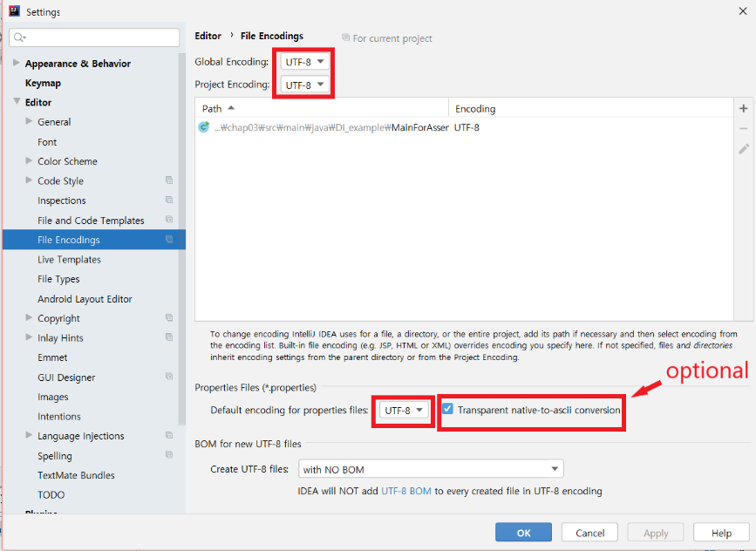756x551 pixels.
Task: Click the Cancel button
Action: (589, 532)
